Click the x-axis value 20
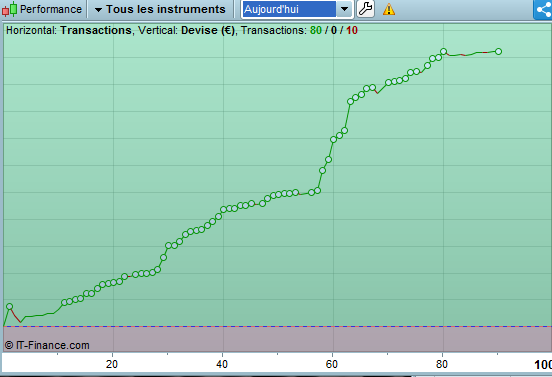This screenshot has height=377, width=552. pyautogui.click(x=112, y=364)
